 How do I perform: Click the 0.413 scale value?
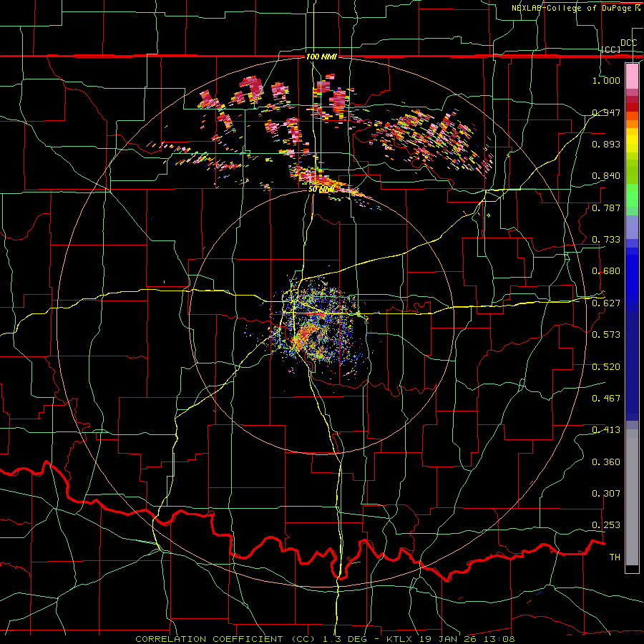coord(606,430)
